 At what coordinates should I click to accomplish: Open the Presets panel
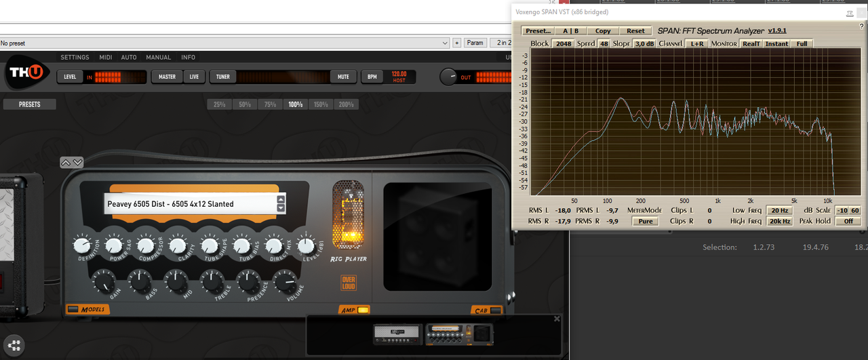pyautogui.click(x=29, y=104)
